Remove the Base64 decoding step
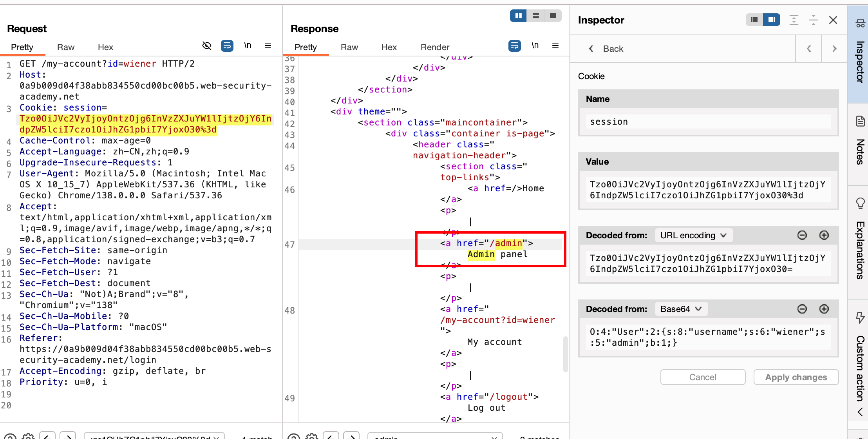868x439 pixels. click(802, 309)
